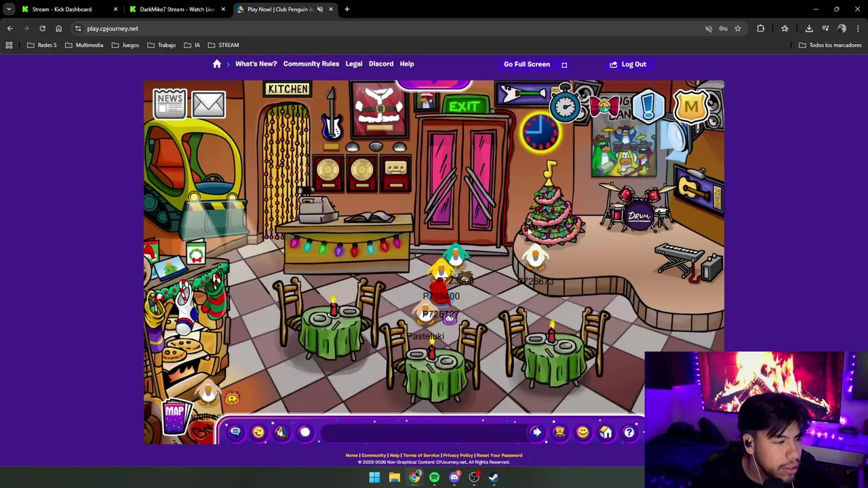Screen dimensions: 868x488
Task: Go to igloo via house icon
Action: tap(606, 432)
